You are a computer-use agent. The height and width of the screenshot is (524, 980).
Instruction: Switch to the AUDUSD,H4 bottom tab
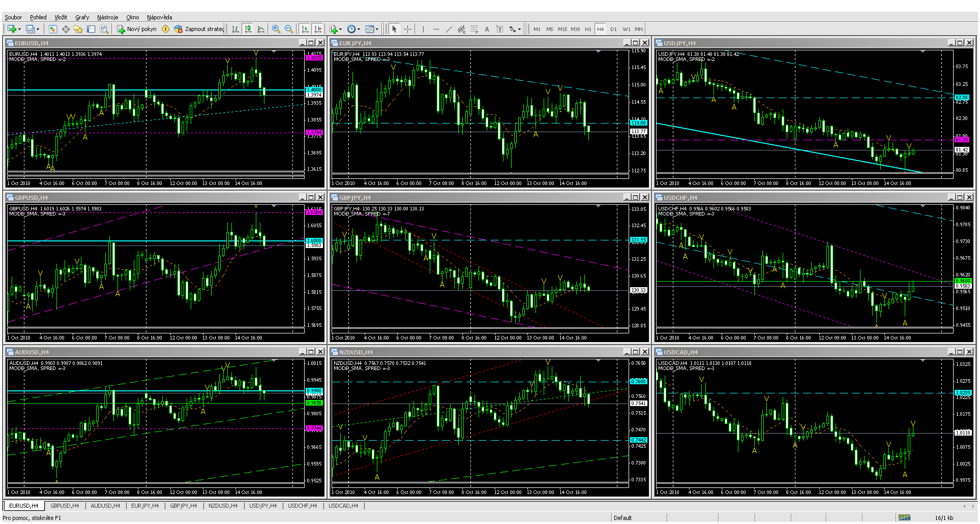click(105, 506)
